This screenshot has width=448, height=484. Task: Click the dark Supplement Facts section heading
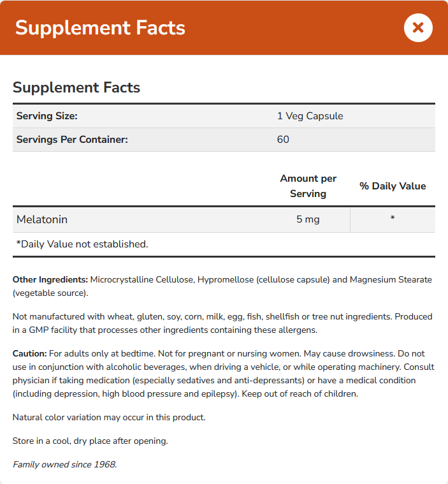click(x=76, y=87)
